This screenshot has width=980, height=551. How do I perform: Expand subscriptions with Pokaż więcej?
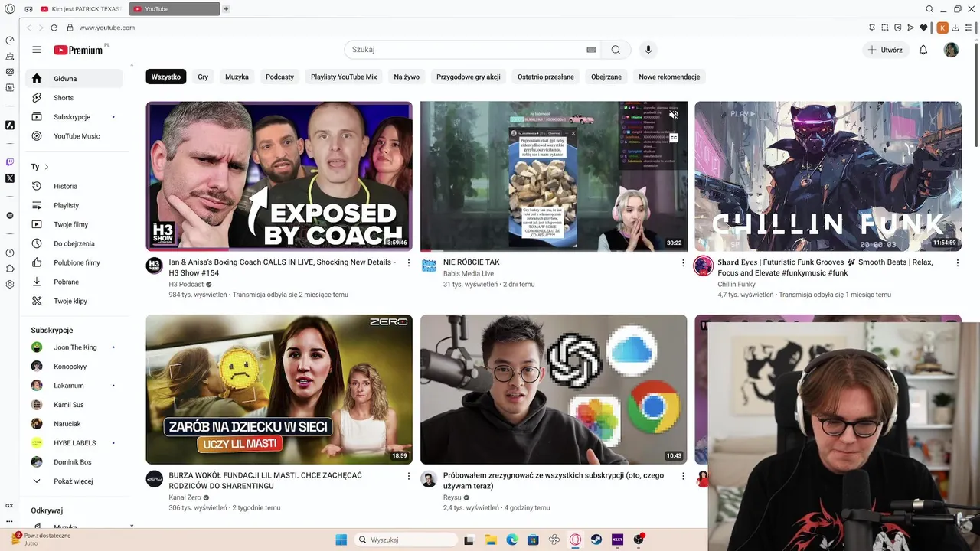pyautogui.click(x=73, y=481)
